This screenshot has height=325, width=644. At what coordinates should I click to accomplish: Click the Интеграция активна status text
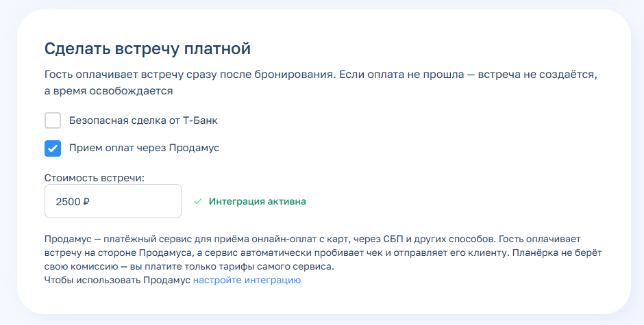(x=257, y=202)
